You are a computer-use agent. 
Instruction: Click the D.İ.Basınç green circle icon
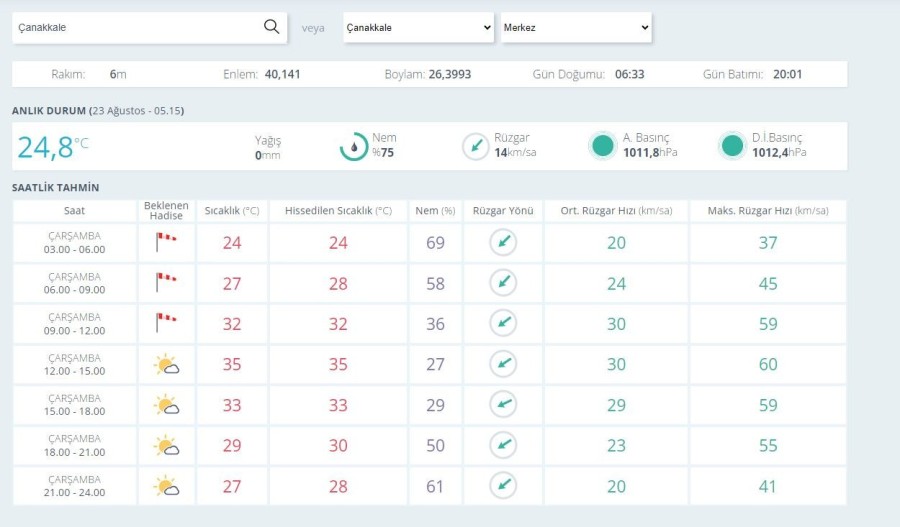coord(732,146)
